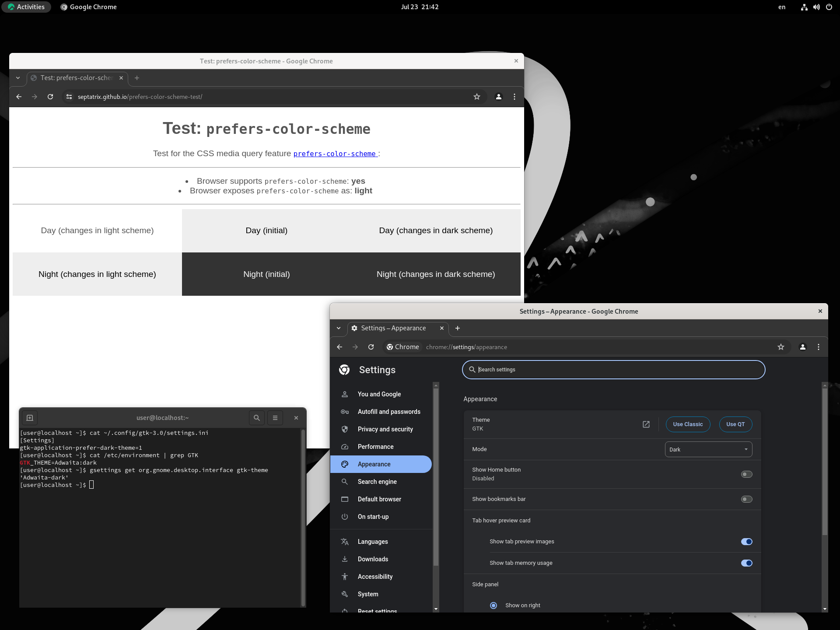The image size is (840, 630).
Task: Open profile icon in test page window
Action: tap(498, 97)
